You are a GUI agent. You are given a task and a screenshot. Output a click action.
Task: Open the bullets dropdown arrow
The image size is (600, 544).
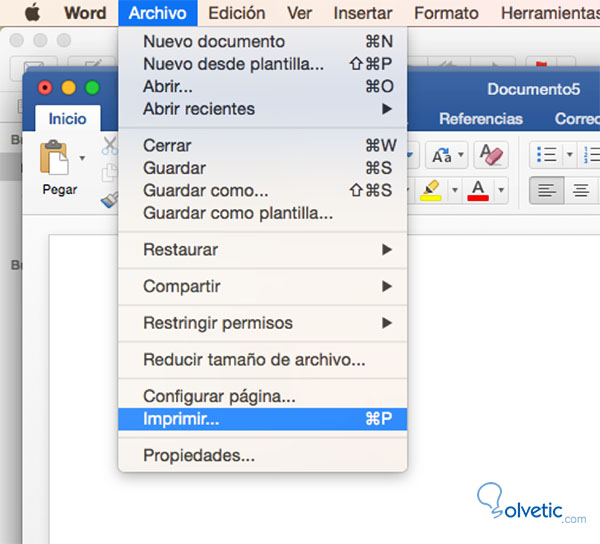(570, 155)
